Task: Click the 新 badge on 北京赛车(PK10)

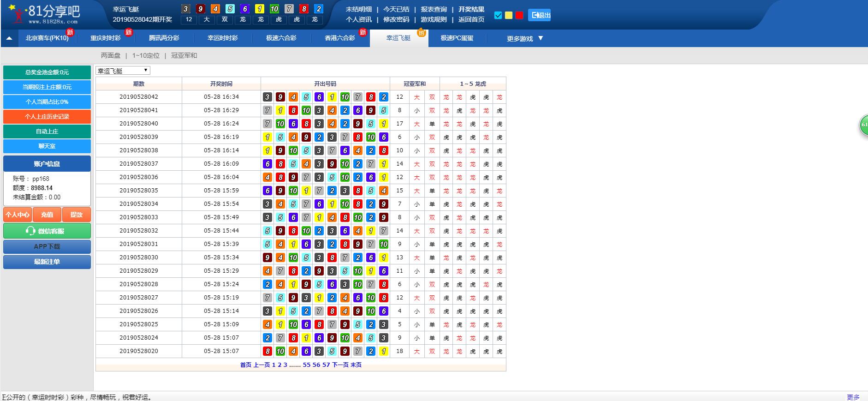Action: (x=70, y=32)
